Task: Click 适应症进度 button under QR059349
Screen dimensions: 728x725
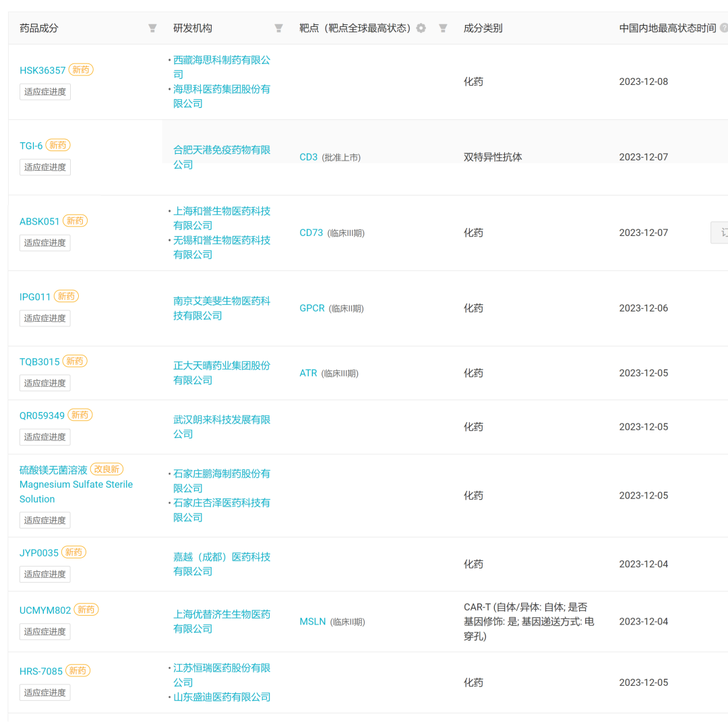Action: point(45,437)
